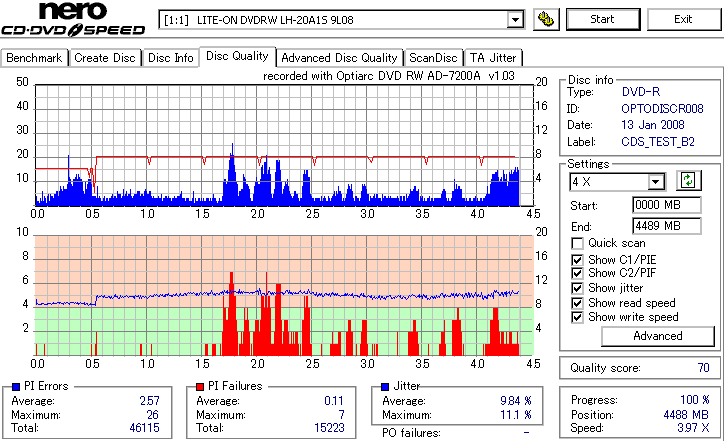
Task: Click the blue Jitter legend square
Action: coord(385,387)
